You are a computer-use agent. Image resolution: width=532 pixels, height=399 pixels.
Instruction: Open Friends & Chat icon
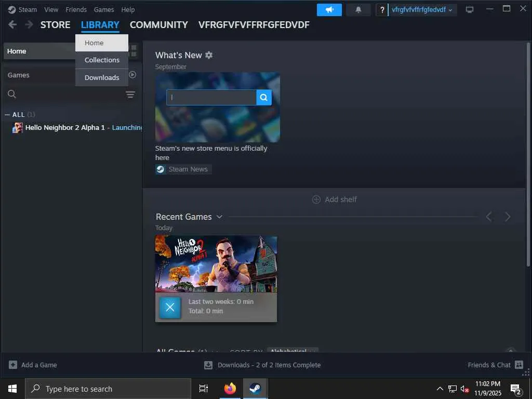(x=519, y=365)
